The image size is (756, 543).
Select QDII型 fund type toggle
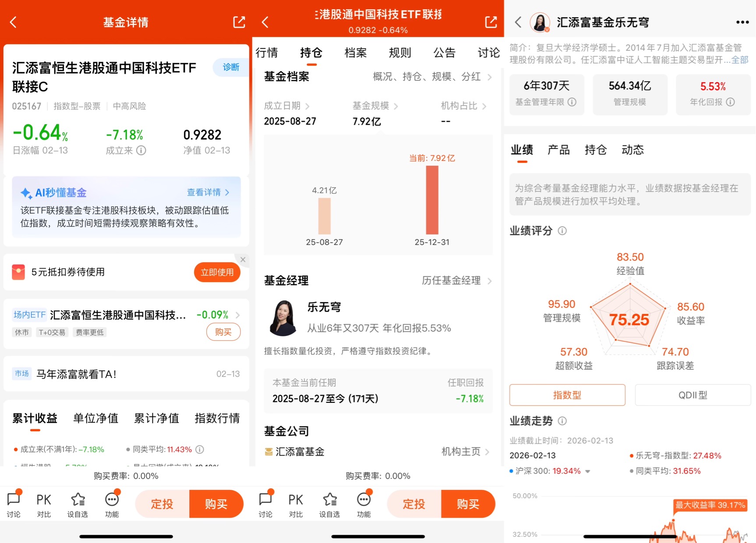click(x=692, y=395)
